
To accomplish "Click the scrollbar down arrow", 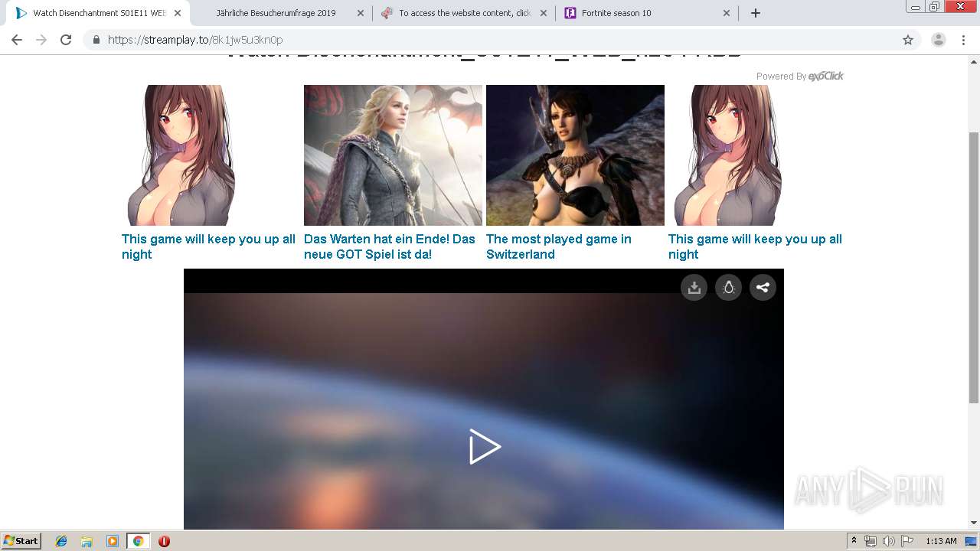I will pos(974,523).
